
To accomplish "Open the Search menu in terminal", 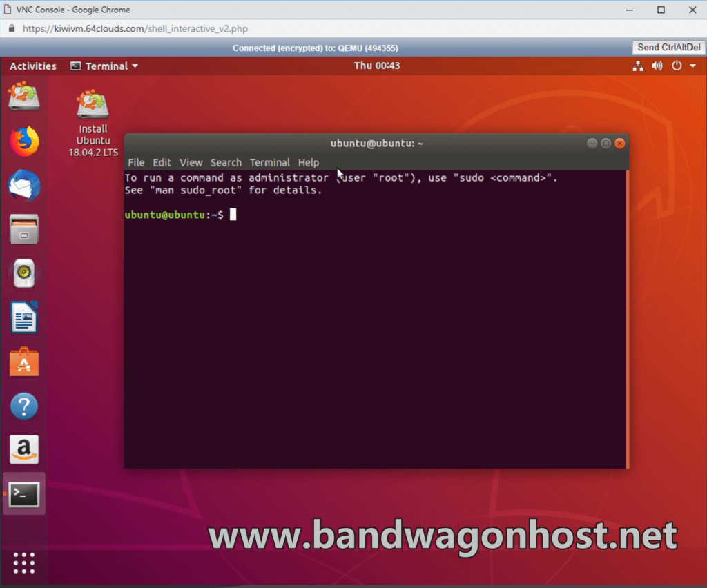I will click(x=226, y=162).
